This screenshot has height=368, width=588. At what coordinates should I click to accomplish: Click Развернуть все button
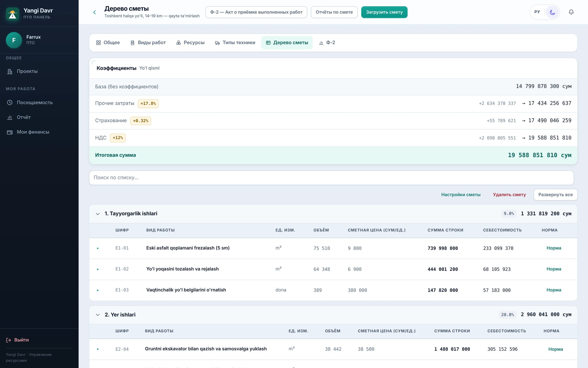coord(555,195)
